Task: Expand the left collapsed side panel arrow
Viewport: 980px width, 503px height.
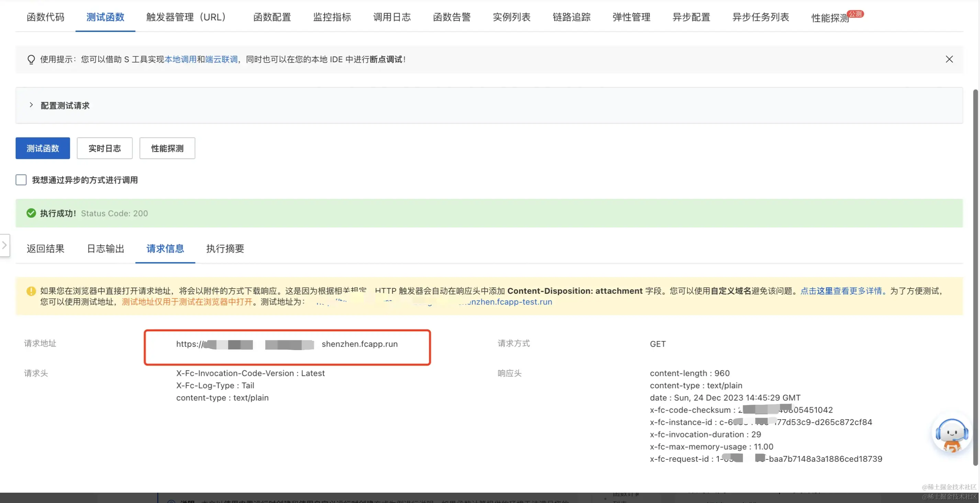Action: tap(4, 245)
